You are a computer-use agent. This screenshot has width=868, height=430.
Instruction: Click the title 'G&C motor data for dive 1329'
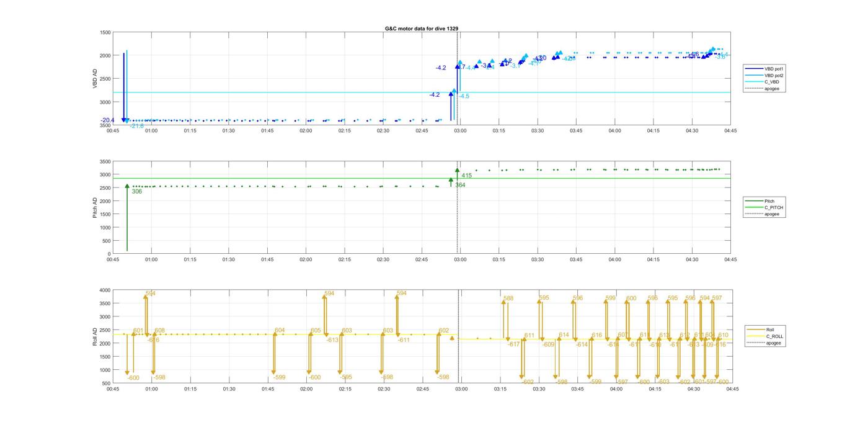422,29
